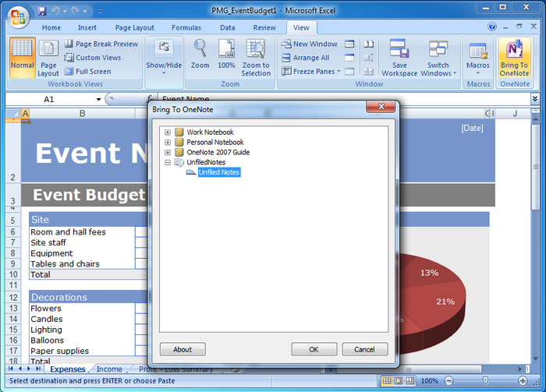Open Custom Views
The image size is (546, 392).
(x=93, y=58)
